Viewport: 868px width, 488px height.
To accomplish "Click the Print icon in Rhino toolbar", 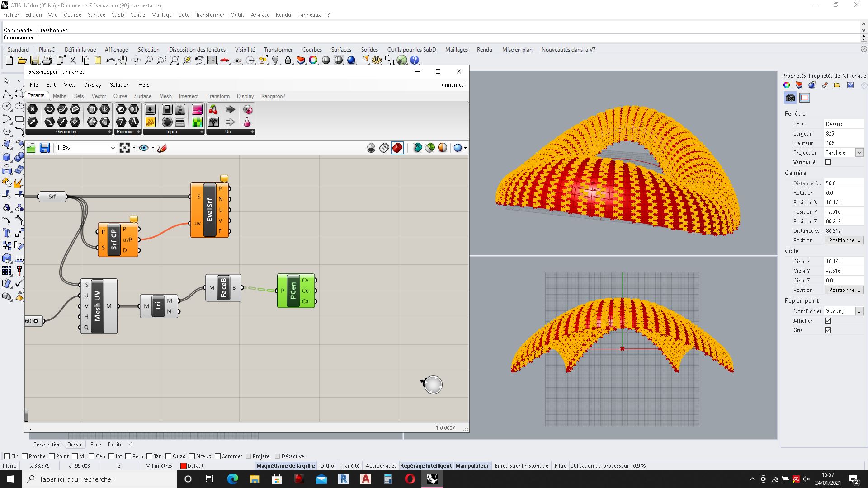I will [x=47, y=60].
